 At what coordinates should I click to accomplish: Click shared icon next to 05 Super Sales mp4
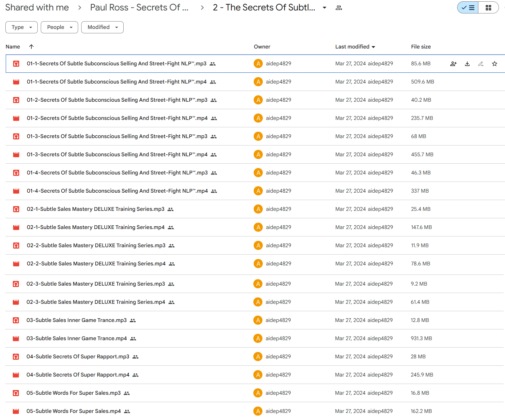point(127,412)
